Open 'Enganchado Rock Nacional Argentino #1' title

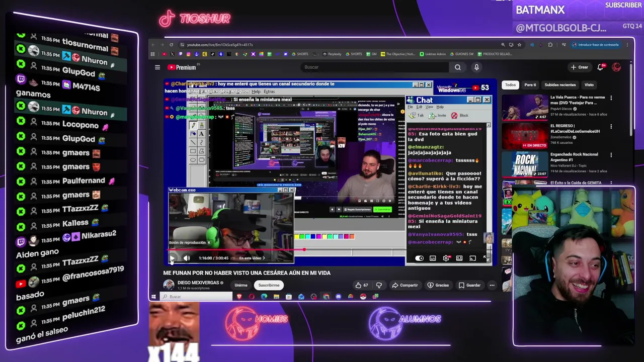click(x=574, y=157)
